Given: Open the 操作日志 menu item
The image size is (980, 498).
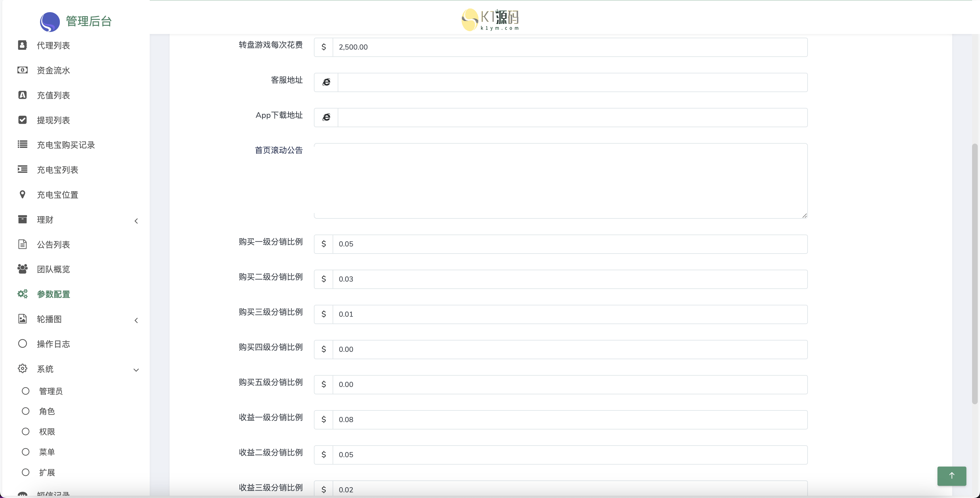Looking at the screenshot, I should click(53, 344).
